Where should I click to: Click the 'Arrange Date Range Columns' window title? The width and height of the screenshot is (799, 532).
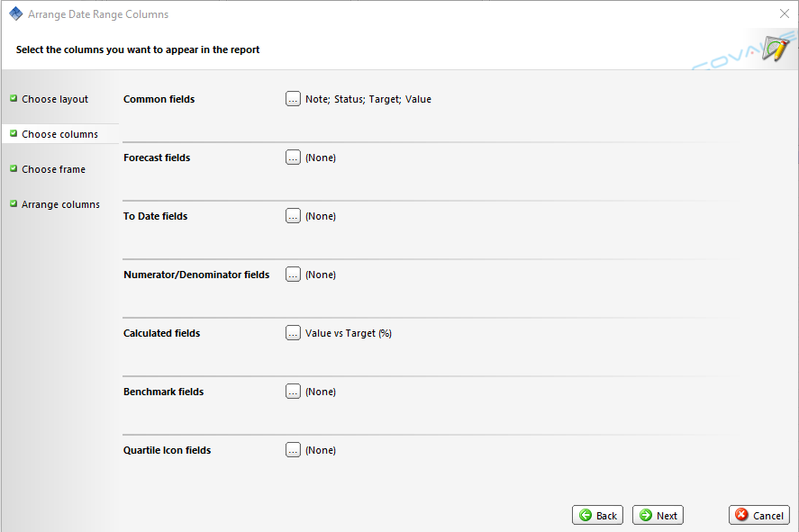[x=98, y=14]
